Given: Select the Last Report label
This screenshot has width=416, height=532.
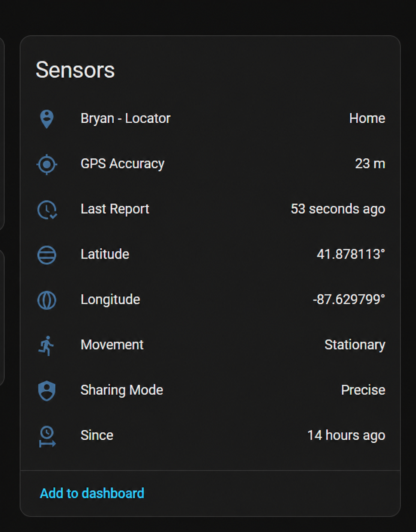Looking at the screenshot, I should point(115,209).
